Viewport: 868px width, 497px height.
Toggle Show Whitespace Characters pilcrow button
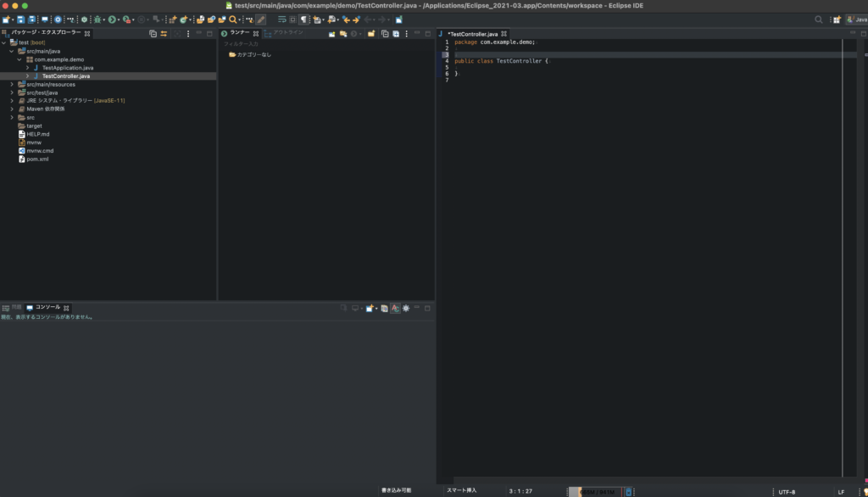coord(304,20)
